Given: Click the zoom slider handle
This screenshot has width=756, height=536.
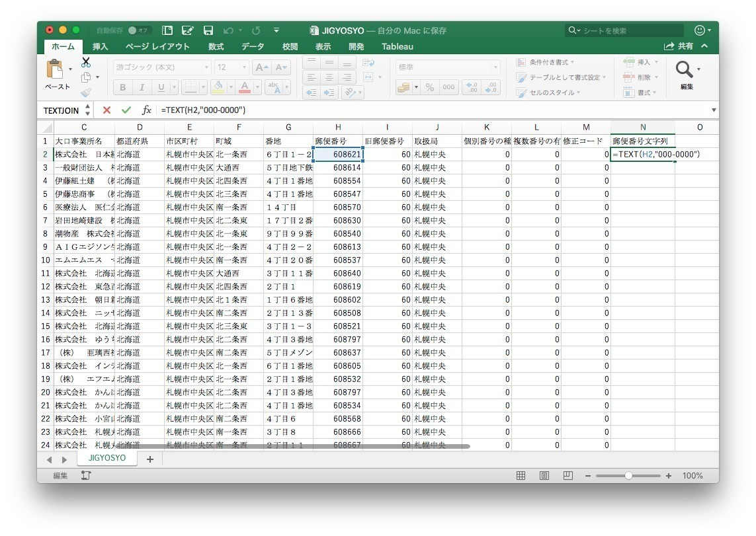Looking at the screenshot, I should [x=628, y=476].
